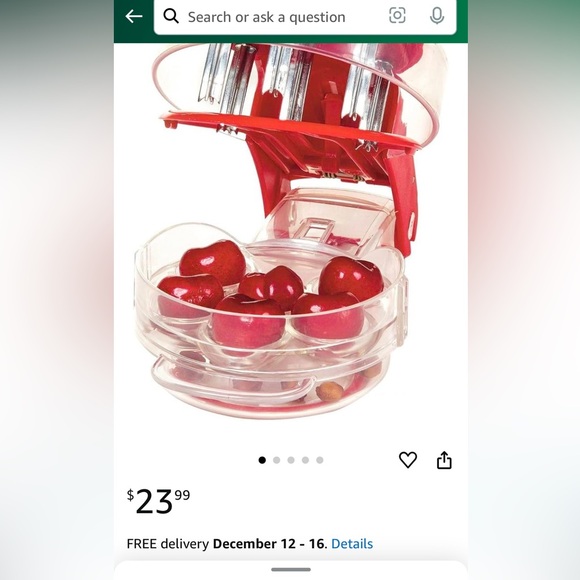Screen dimensions: 580x580
Task: Open camera lens visual search
Action: (x=397, y=16)
